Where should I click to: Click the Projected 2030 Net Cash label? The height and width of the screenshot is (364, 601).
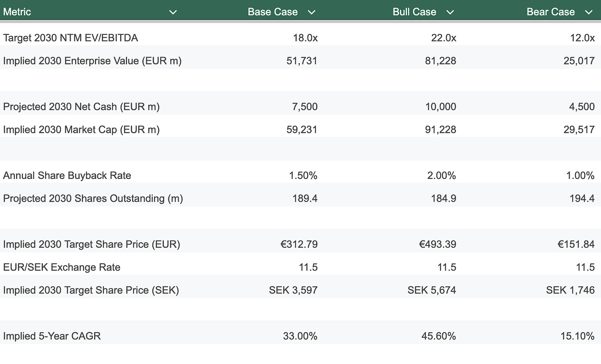(x=81, y=107)
